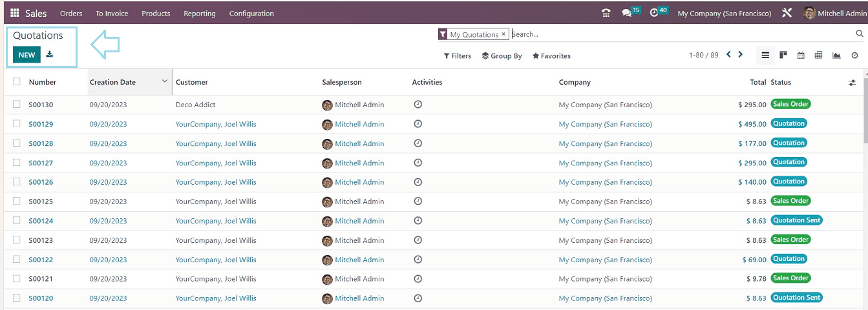
Task: Open optional columns settings toggle
Action: click(852, 83)
